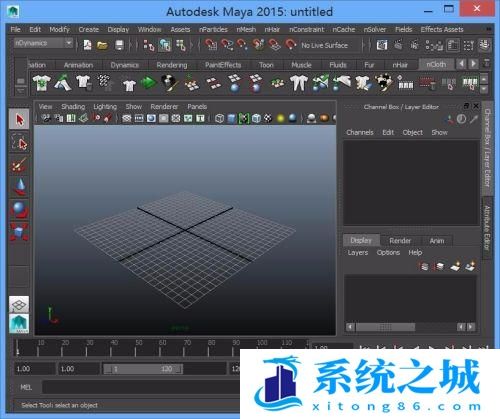Click the vertical Channel Box side tab
The image size is (500, 419).
coord(487,148)
